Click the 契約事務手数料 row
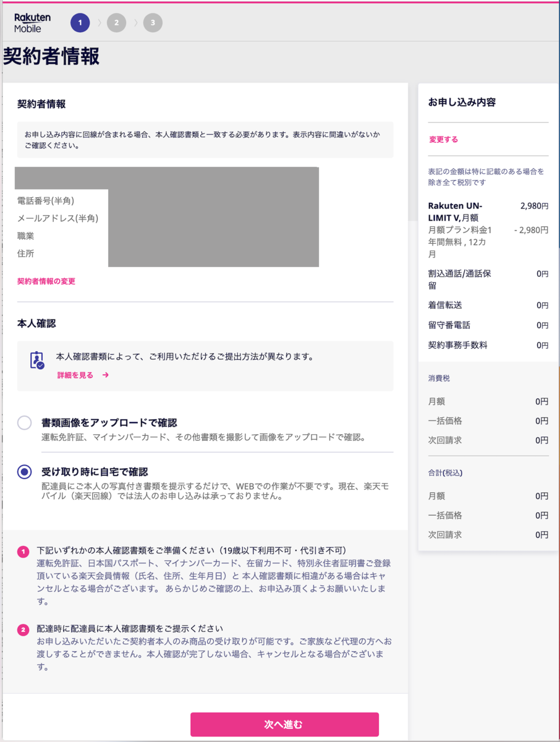Image resolution: width=560 pixels, height=742 pixels. tap(488, 345)
